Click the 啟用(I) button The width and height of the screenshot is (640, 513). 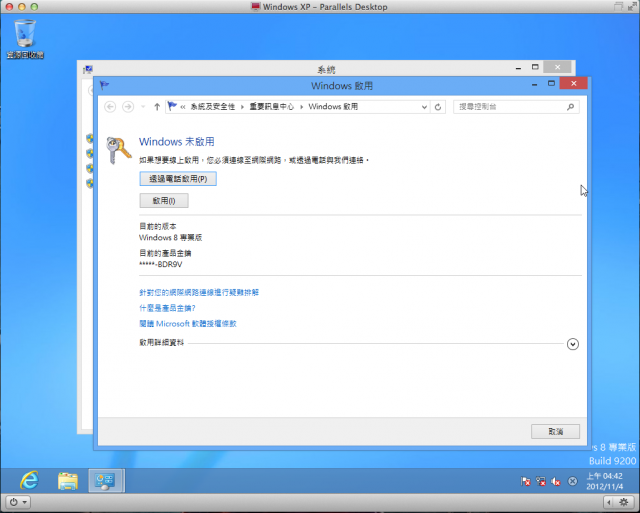(x=164, y=200)
